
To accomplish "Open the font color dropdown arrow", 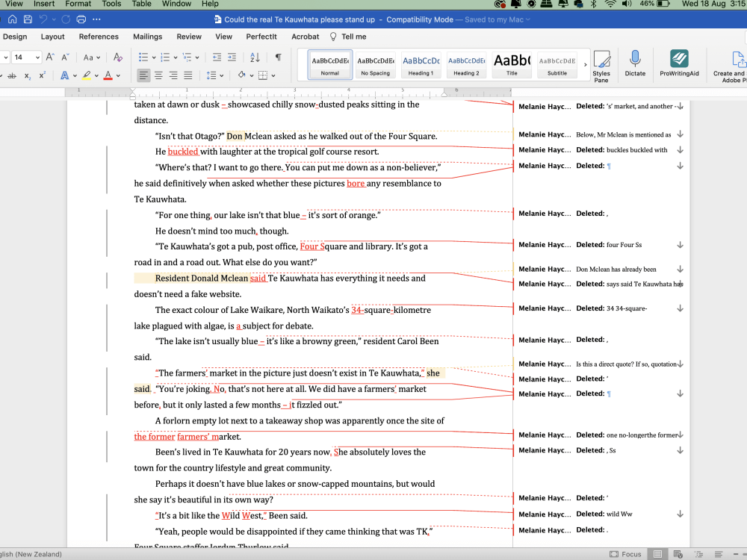I will click(118, 75).
